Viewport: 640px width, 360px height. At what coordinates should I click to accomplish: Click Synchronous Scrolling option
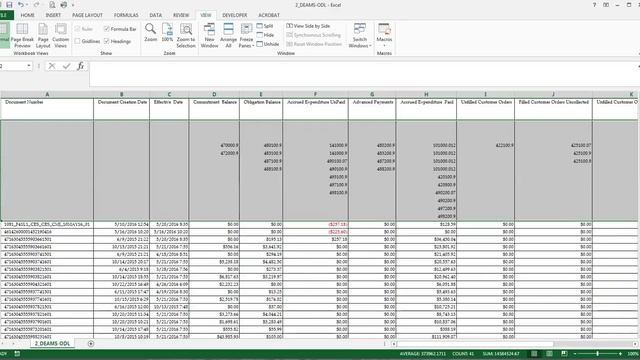click(313, 35)
